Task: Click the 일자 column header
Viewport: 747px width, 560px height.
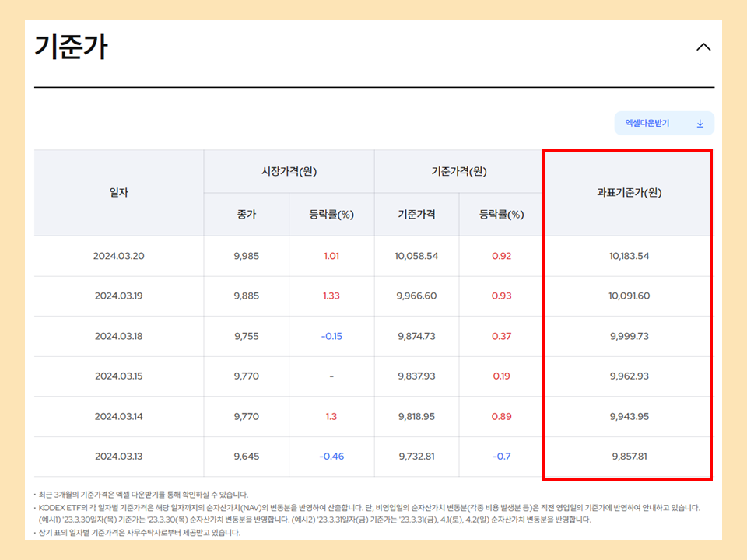Action: [x=118, y=193]
